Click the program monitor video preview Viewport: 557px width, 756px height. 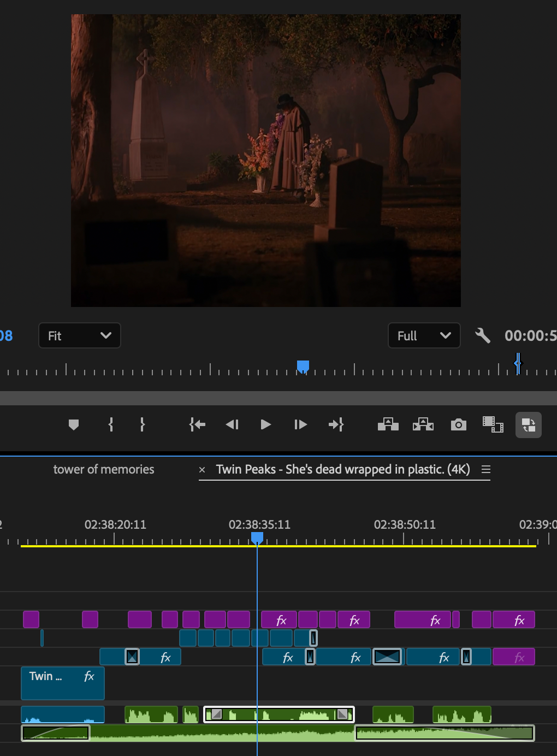266,161
